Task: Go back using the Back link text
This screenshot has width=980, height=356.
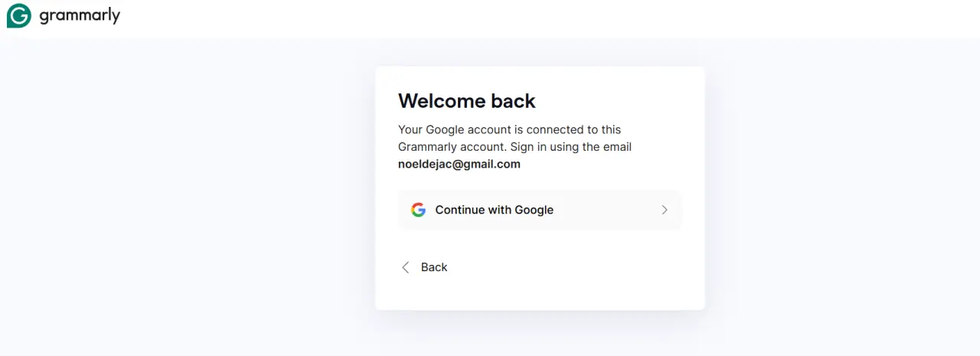Action: [434, 267]
